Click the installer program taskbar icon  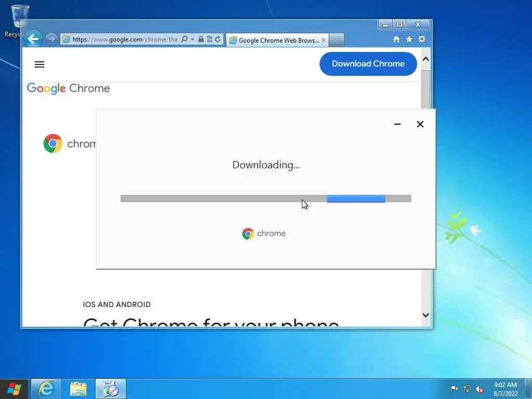pos(111,389)
